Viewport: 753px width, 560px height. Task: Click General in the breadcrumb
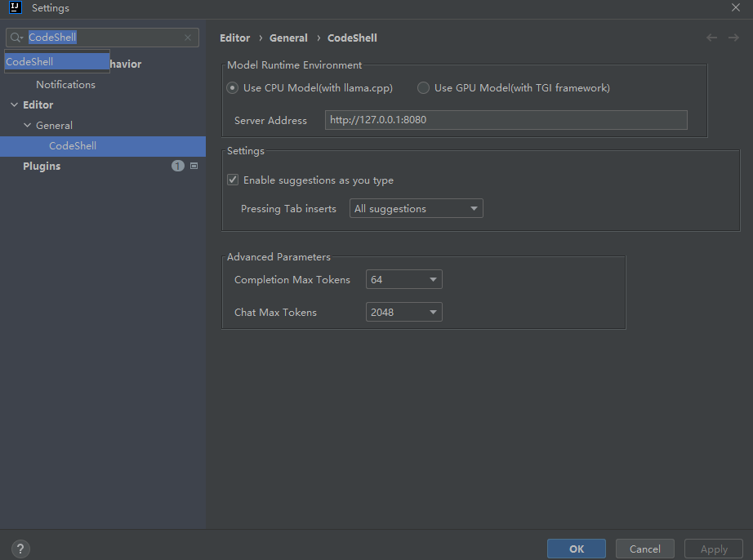(x=288, y=38)
